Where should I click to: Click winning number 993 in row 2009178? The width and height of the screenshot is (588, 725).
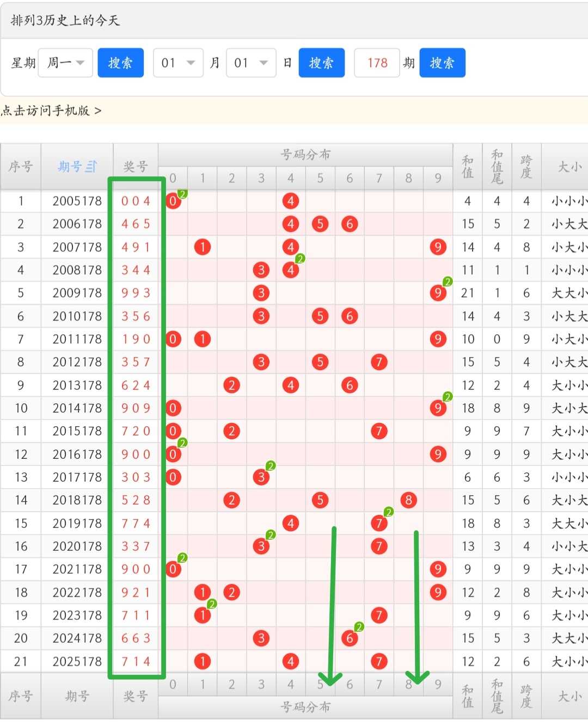click(x=136, y=293)
